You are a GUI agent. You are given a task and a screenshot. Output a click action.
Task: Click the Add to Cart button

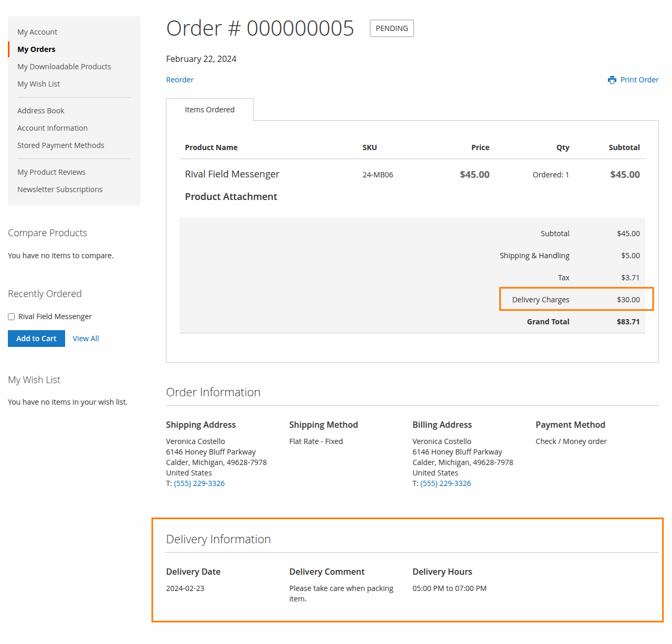pyautogui.click(x=36, y=339)
